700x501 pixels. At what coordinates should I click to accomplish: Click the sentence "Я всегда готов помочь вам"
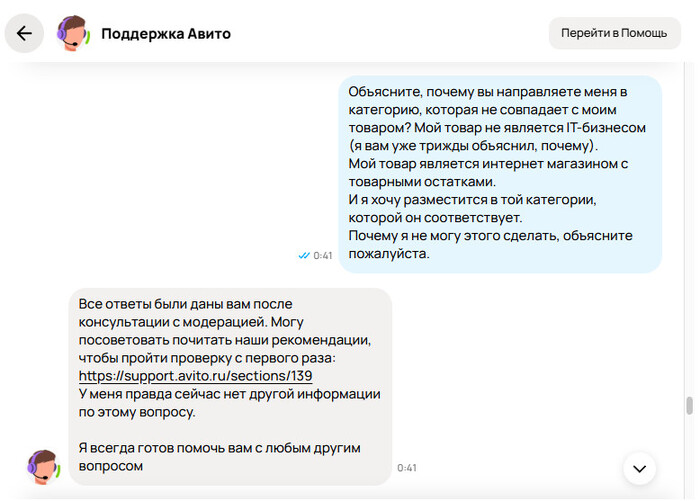[x=219, y=447]
